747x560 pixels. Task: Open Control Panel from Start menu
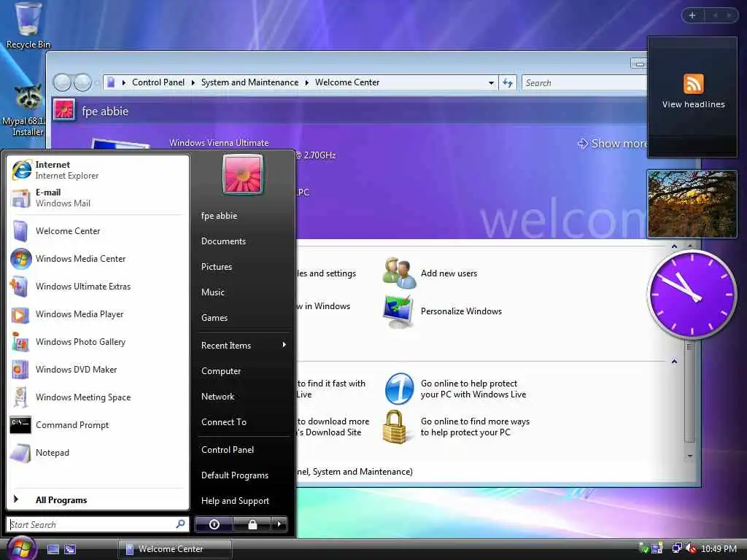(244, 449)
